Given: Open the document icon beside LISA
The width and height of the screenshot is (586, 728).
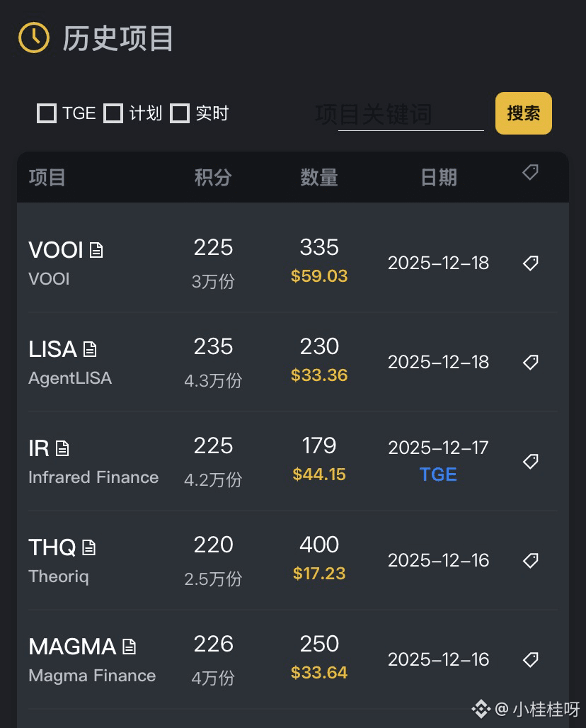Looking at the screenshot, I should click(x=90, y=349).
